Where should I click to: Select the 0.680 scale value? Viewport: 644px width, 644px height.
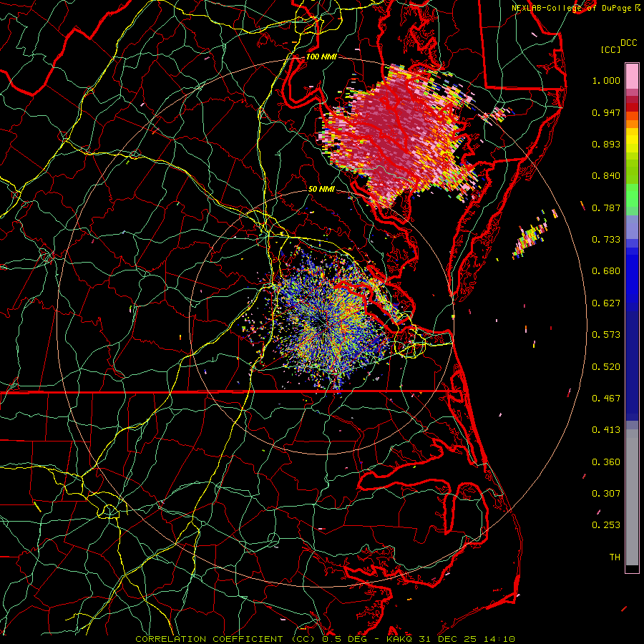(x=606, y=271)
